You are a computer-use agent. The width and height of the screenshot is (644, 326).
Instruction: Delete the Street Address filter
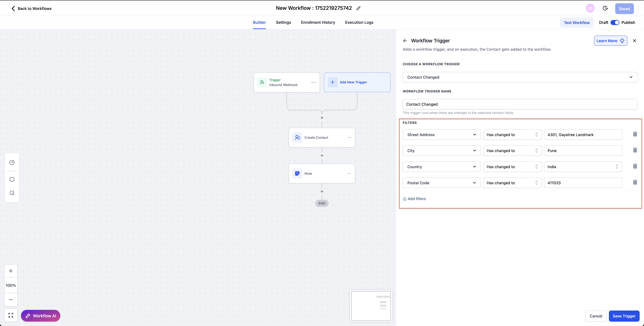point(635,134)
